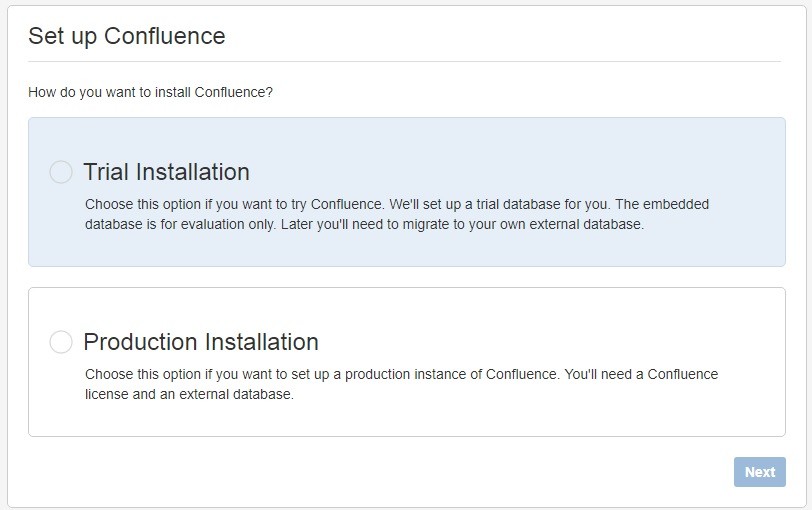Click the 'How do you want to install Confluence?' prompt
Viewport: 812px width, 510px height.
click(151, 92)
